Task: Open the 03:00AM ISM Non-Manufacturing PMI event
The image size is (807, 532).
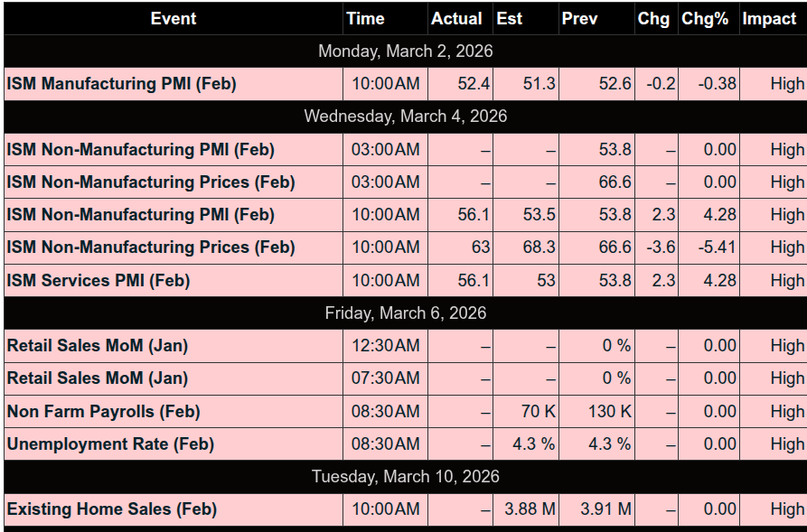Action: pos(141,150)
